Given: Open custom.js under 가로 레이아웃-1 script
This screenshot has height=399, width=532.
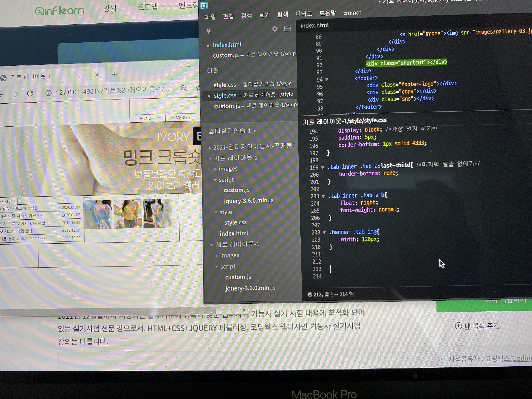Looking at the screenshot, I should [x=237, y=190].
